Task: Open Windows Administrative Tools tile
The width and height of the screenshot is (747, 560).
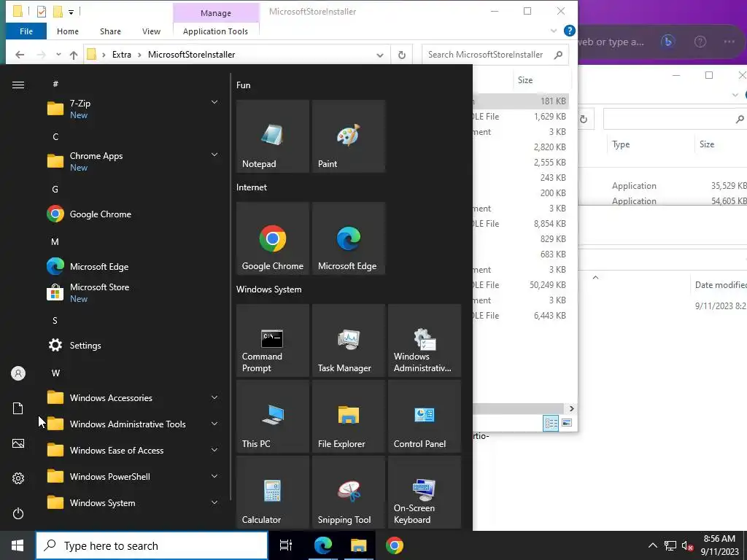Action: [x=425, y=341]
